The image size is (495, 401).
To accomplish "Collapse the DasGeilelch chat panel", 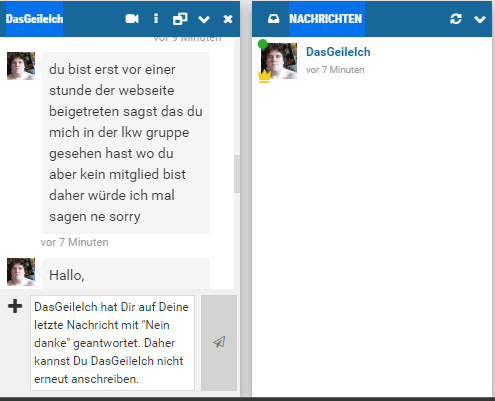I will coord(204,20).
